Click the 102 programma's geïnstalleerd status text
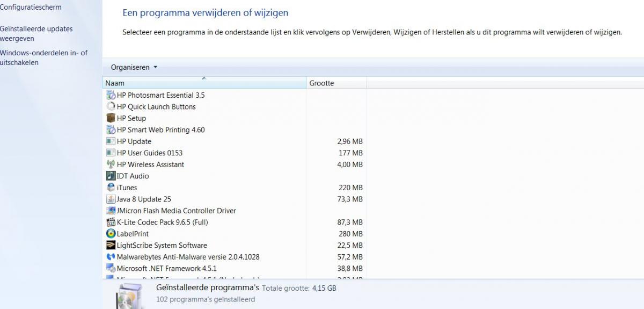Image resolution: width=644 pixels, height=309 pixels. (x=206, y=299)
